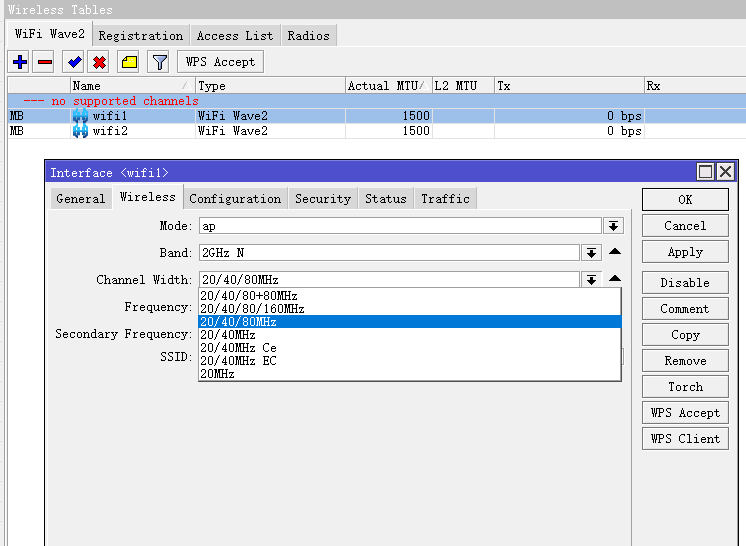Image resolution: width=746 pixels, height=546 pixels.
Task: Choose 20/40/80/160MHz from the list
Action: pyautogui.click(x=250, y=309)
